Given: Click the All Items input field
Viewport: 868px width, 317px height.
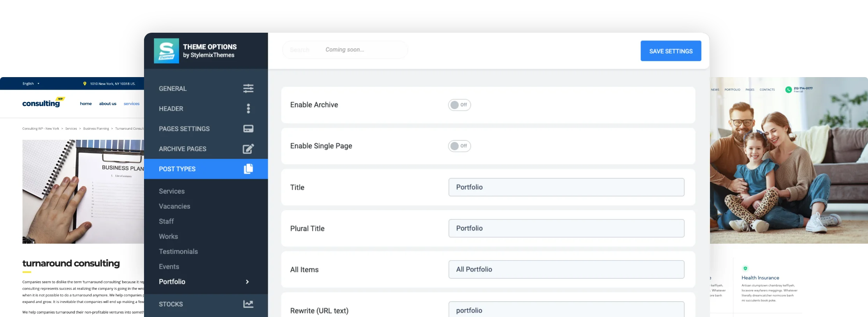Looking at the screenshot, I should click(x=566, y=269).
